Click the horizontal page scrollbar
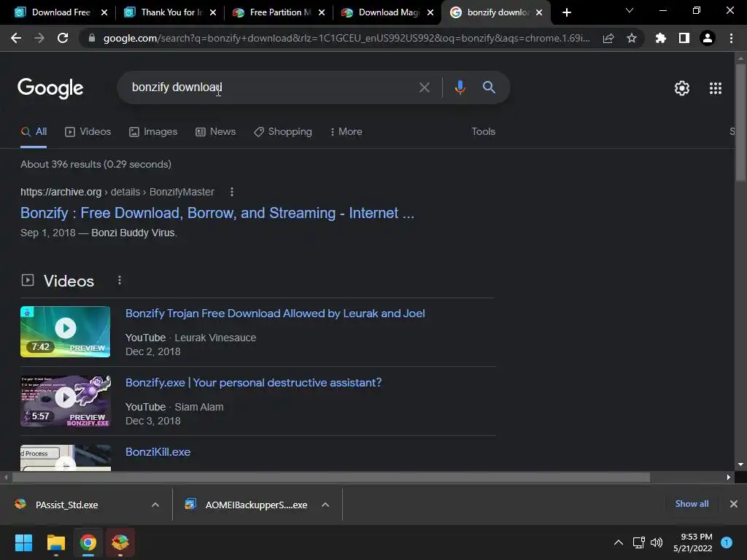Viewport: 747px width, 560px height. coord(331,477)
